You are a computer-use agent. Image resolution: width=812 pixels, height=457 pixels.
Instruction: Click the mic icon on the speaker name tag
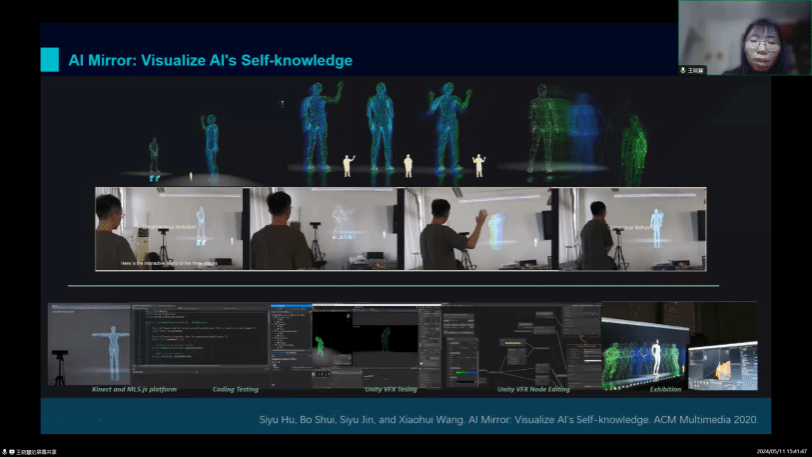pyautogui.click(x=683, y=70)
